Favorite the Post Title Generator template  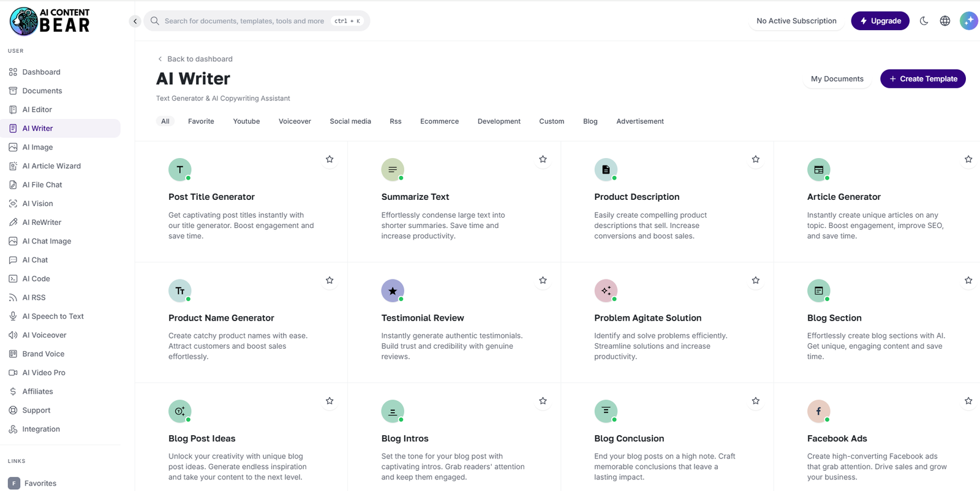click(x=330, y=159)
